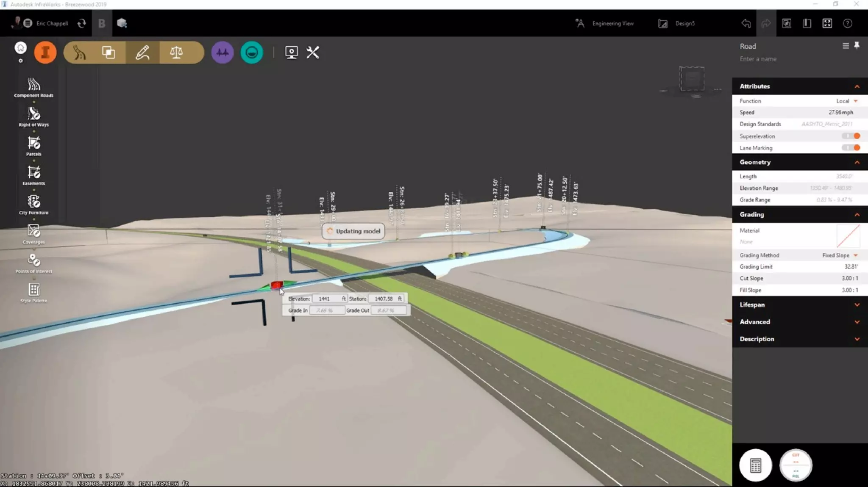Click the purple bridge design icon
Screen dimensions: 868x487
point(222,53)
